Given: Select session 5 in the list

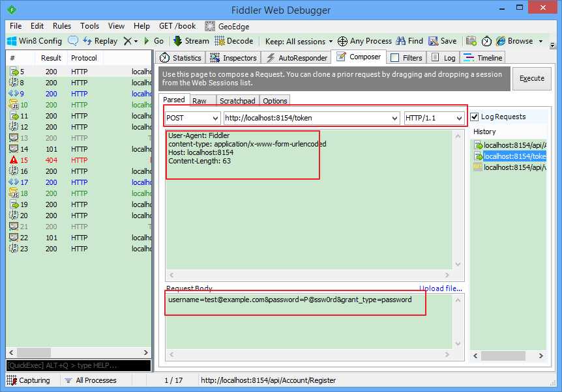Looking at the screenshot, I should pos(79,72).
